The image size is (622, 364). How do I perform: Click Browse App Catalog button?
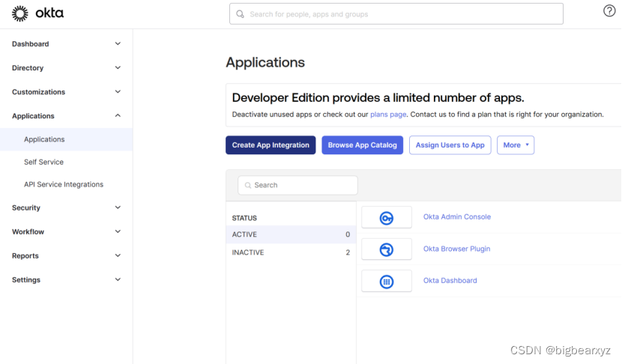pos(363,145)
